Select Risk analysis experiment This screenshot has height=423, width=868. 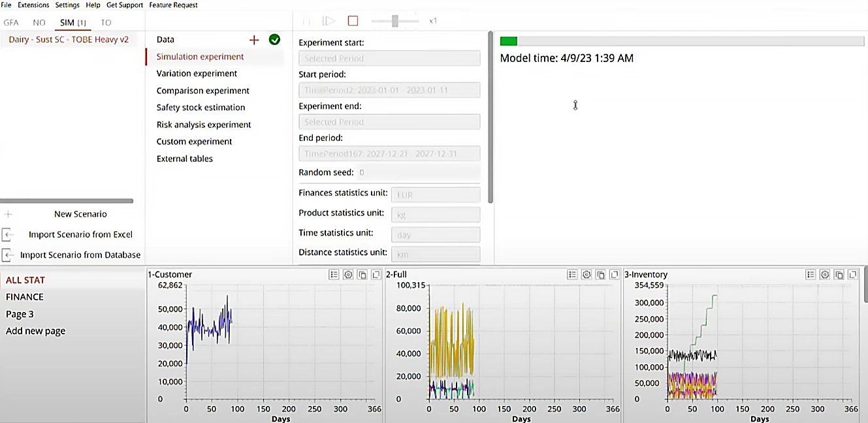[x=204, y=125]
